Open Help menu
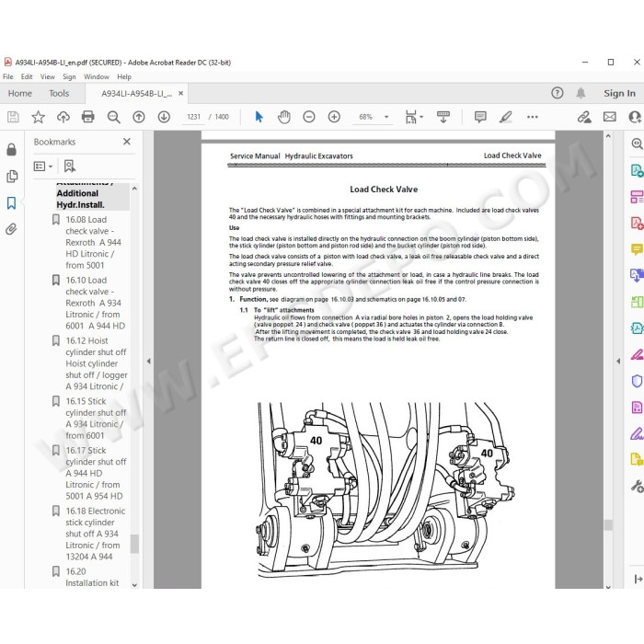The image size is (644, 644). coord(124,76)
